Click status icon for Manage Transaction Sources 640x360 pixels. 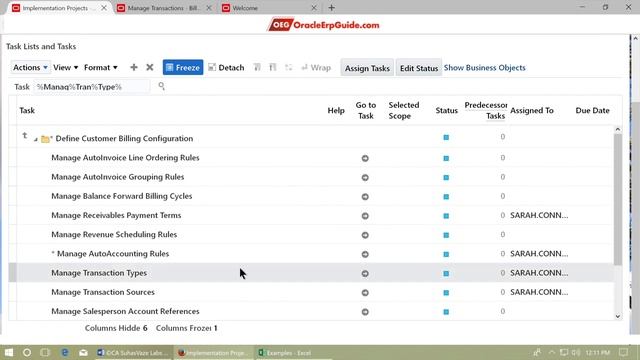(x=446, y=293)
